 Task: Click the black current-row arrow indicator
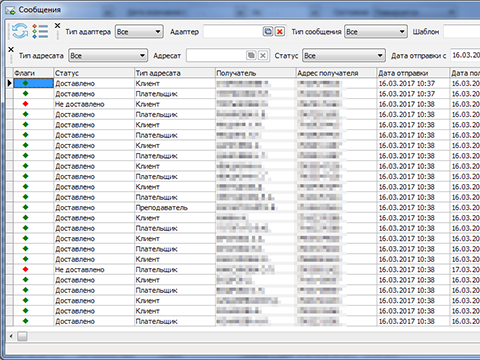point(10,83)
